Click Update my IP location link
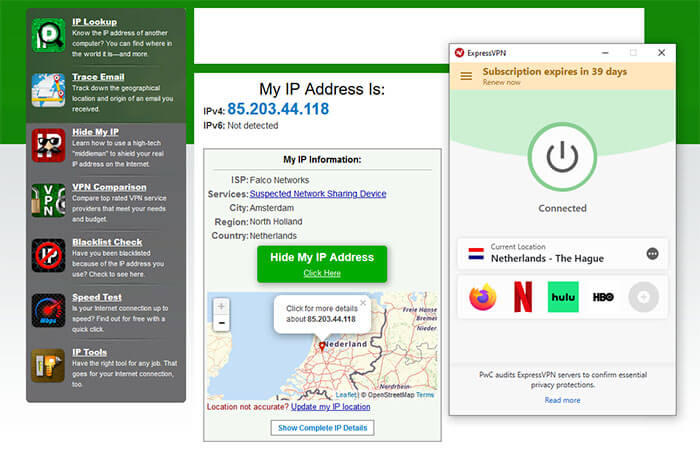The image size is (700, 451). coord(330,407)
